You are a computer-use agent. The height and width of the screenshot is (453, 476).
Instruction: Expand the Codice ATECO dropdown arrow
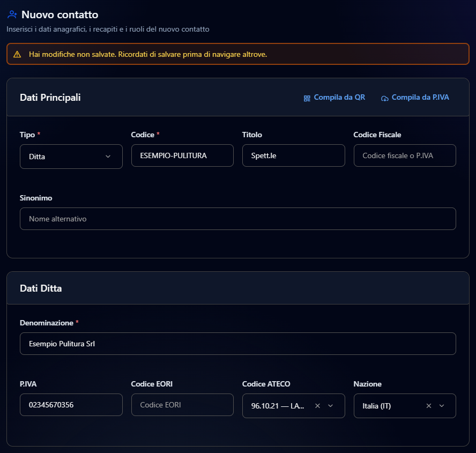pos(331,406)
